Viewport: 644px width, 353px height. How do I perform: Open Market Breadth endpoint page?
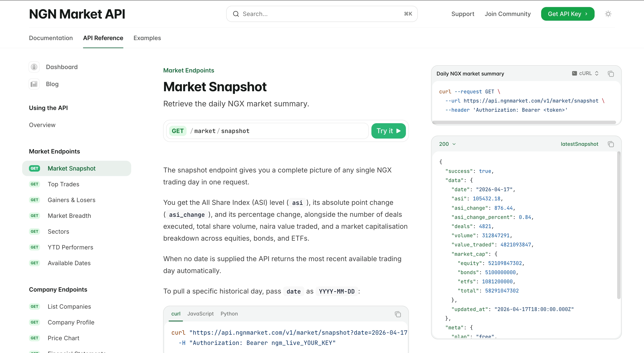point(69,216)
